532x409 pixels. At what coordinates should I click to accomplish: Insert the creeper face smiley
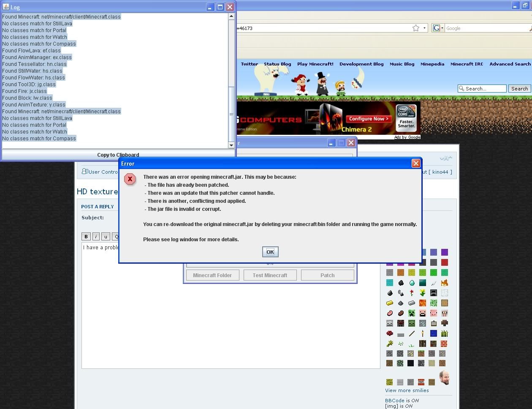tap(412, 313)
